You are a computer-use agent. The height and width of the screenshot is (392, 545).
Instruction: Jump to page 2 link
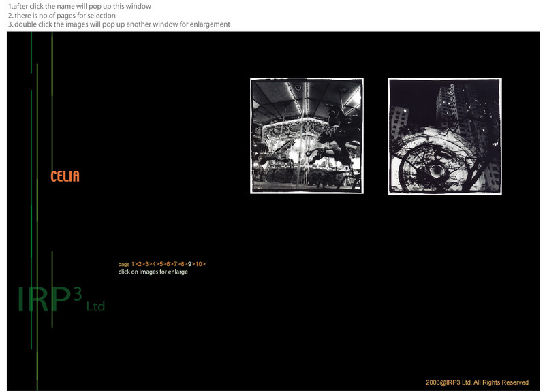click(140, 264)
